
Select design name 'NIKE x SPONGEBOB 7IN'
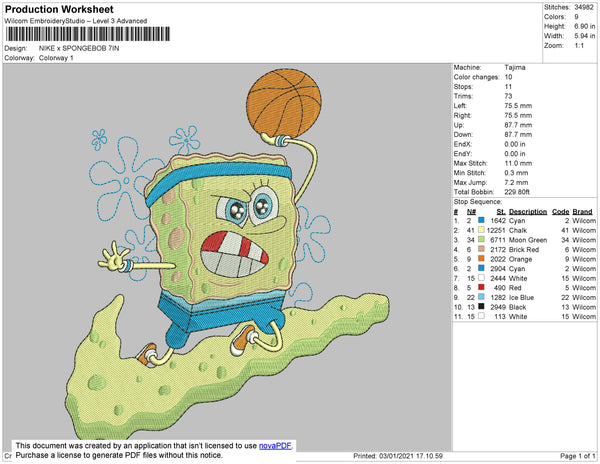pos(79,48)
